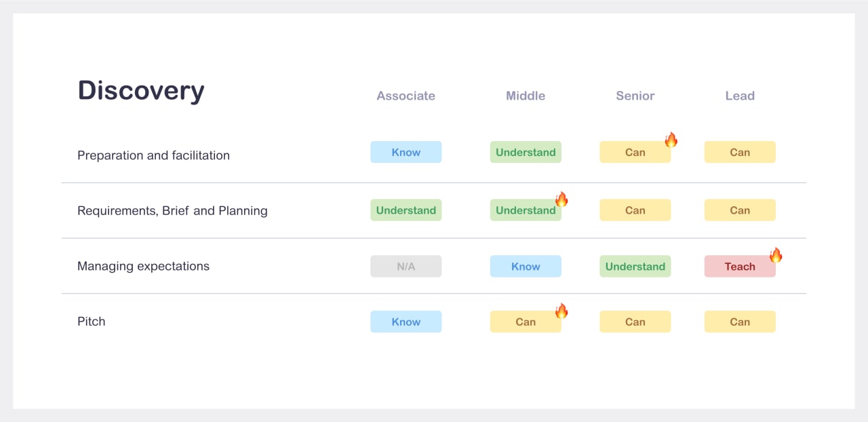Click Middle Understand badge in Preparation row
This screenshot has height=422, width=868.
[x=526, y=152]
